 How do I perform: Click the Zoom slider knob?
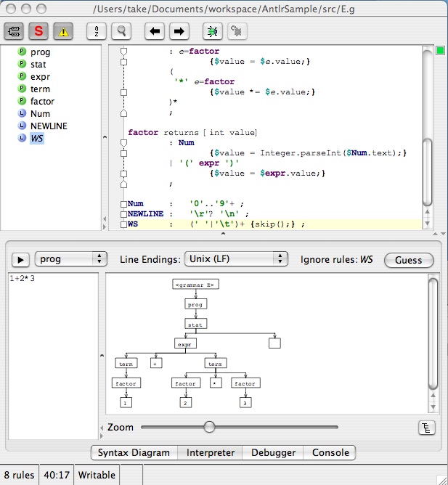click(209, 427)
